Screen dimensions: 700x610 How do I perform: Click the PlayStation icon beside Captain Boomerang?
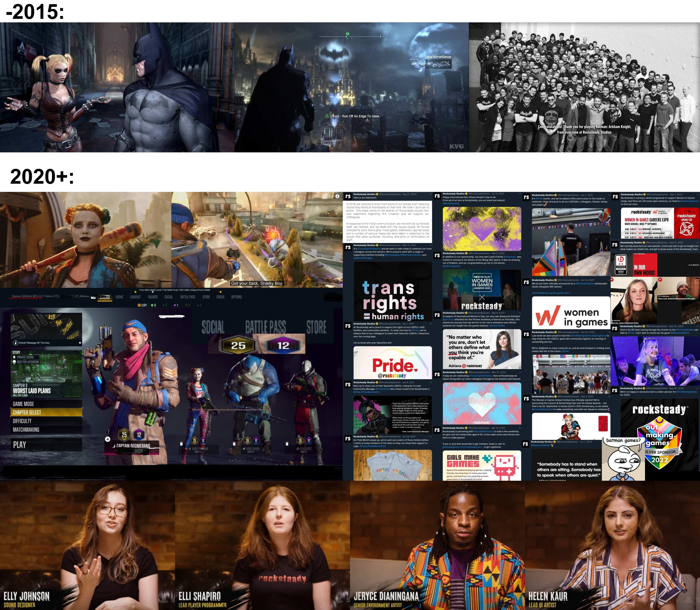coord(108,439)
